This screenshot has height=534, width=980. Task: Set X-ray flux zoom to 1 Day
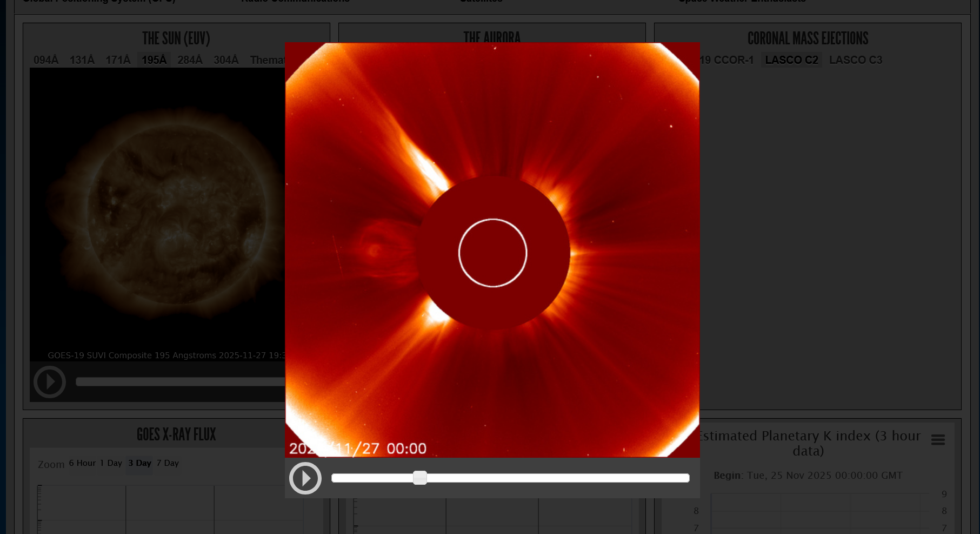point(111,463)
